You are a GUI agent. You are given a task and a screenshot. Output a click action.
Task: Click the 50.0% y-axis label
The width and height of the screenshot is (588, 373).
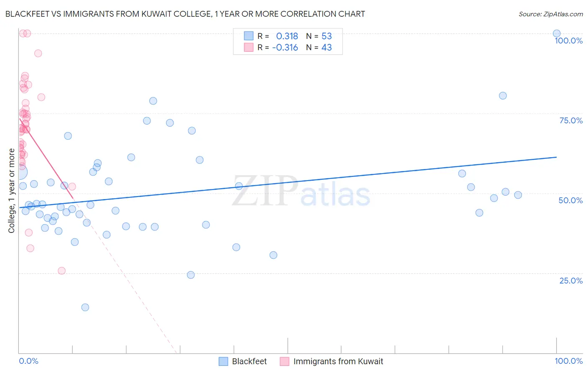(x=570, y=200)
